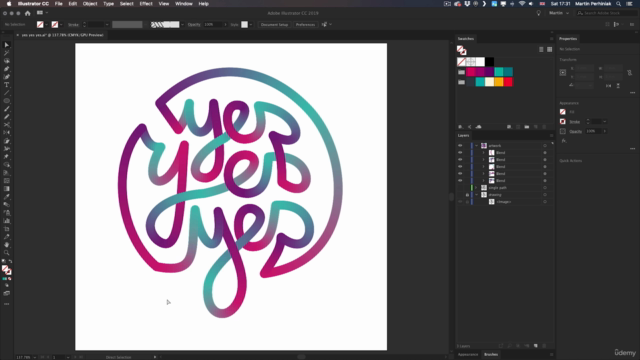640x360 pixels.
Task: Open the Effect menu
Action: pyautogui.click(x=146, y=4)
